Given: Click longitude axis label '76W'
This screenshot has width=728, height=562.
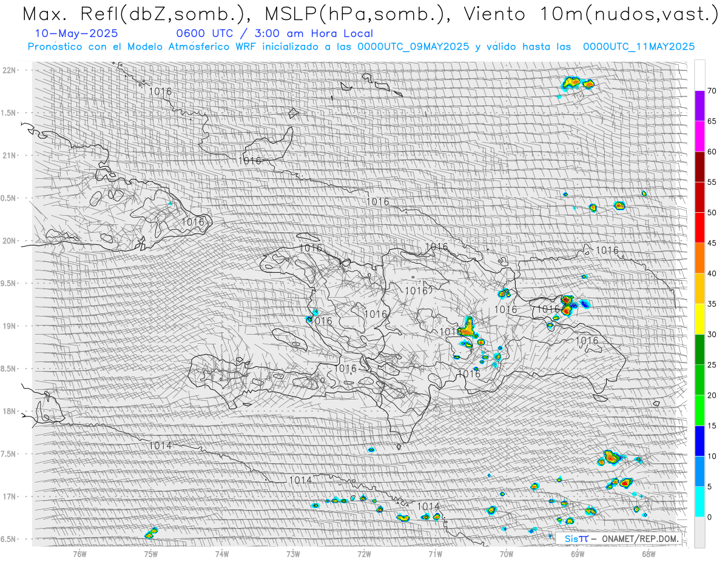Looking at the screenshot, I should [80, 554].
